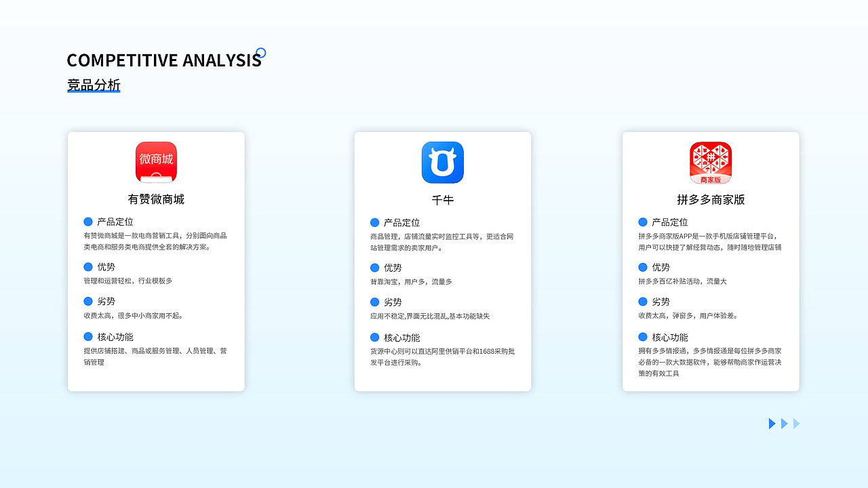The image size is (868, 488).
Task: Click the lightest blue arrow at bottom right
Action: pyautogui.click(x=795, y=423)
